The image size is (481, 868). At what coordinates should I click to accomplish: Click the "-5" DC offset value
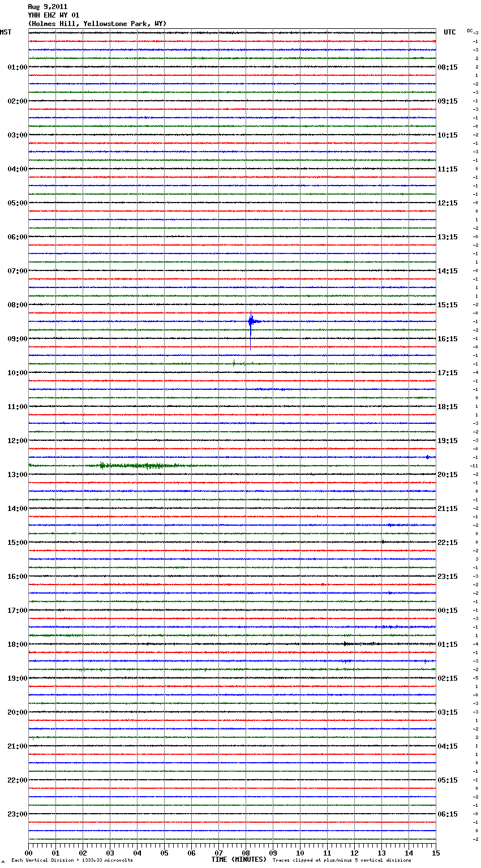pyautogui.click(x=475, y=678)
